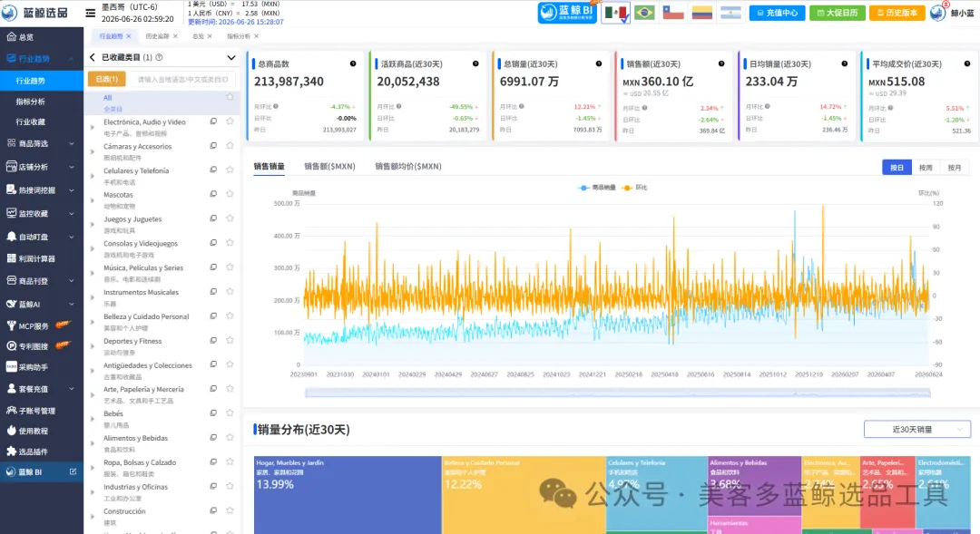The width and height of the screenshot is (980, 534).
Task: Select the 按周 weekly granularity
Action: tap(926, 168)
